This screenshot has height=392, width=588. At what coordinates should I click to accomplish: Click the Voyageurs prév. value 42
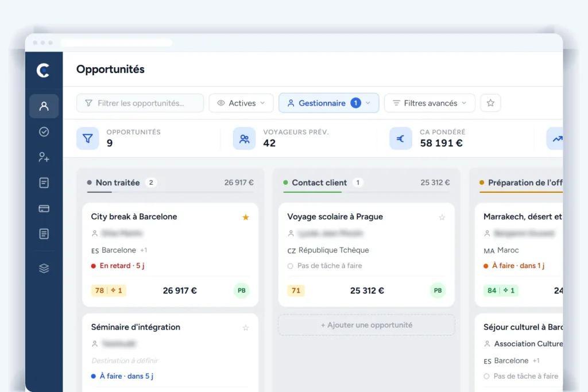(269, 143)
